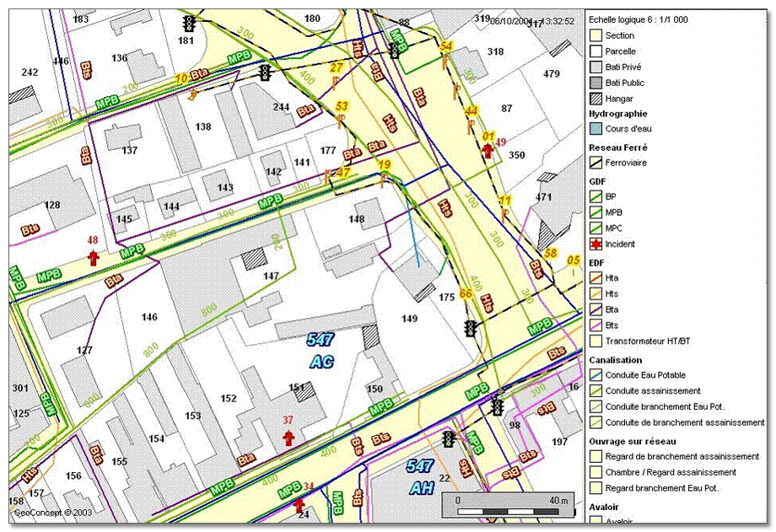
Task: Click the Conduite Eau Potable legend label
Action: click(645, 375)
